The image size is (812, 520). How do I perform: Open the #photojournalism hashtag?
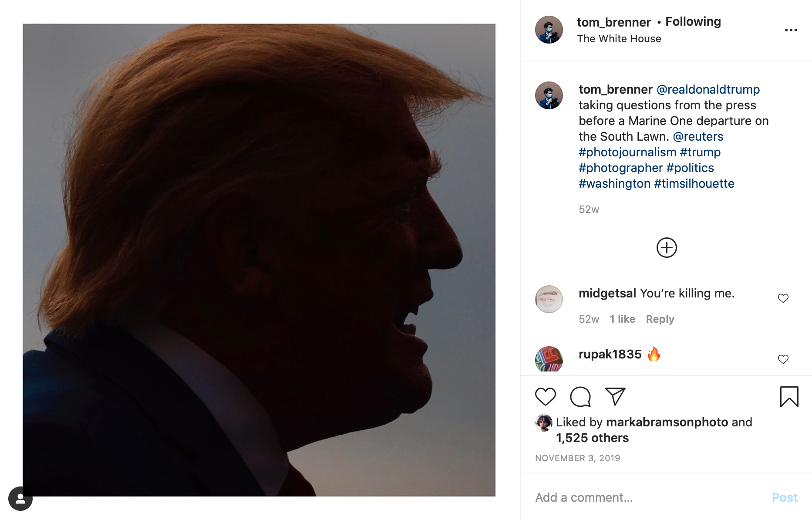(x=627, y=152)
